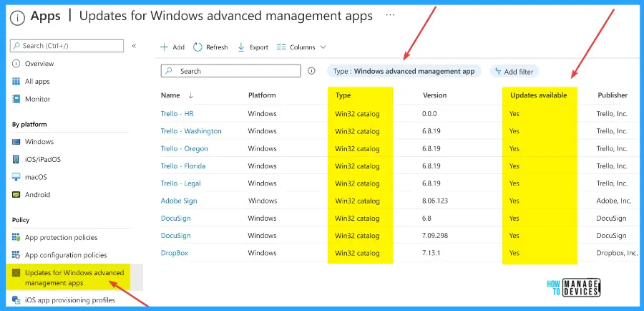Select macOS under By platform
This screenshot has width=644, height=311.
tap(36, 177)
